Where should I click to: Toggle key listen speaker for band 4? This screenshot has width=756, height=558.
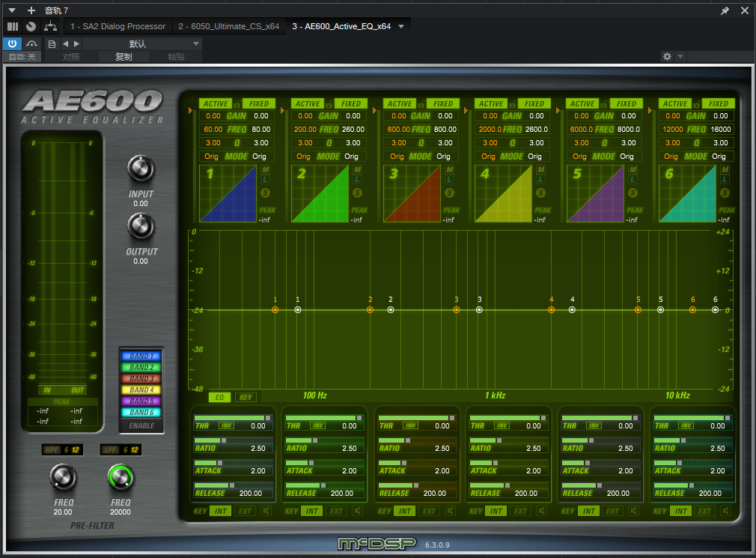542,511
